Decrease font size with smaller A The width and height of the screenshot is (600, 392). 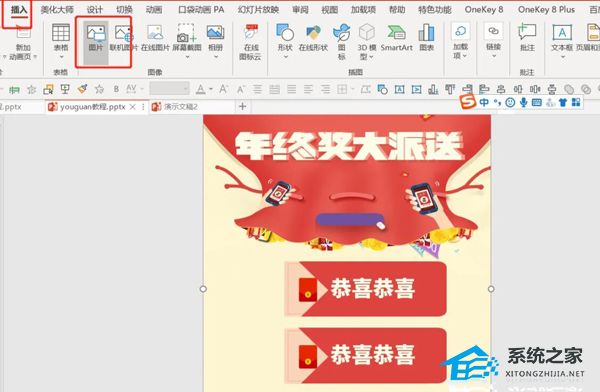(x=240, y=90)
